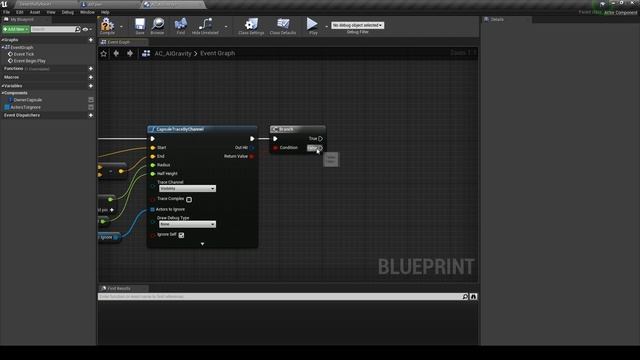Collapse the EventGraph tree node
The width and height of the screenshot is (640, 360).
pos(3,47)
